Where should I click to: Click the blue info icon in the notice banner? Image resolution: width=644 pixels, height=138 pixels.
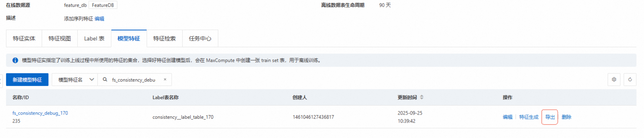pyautogui.click(x=15, y=60)
